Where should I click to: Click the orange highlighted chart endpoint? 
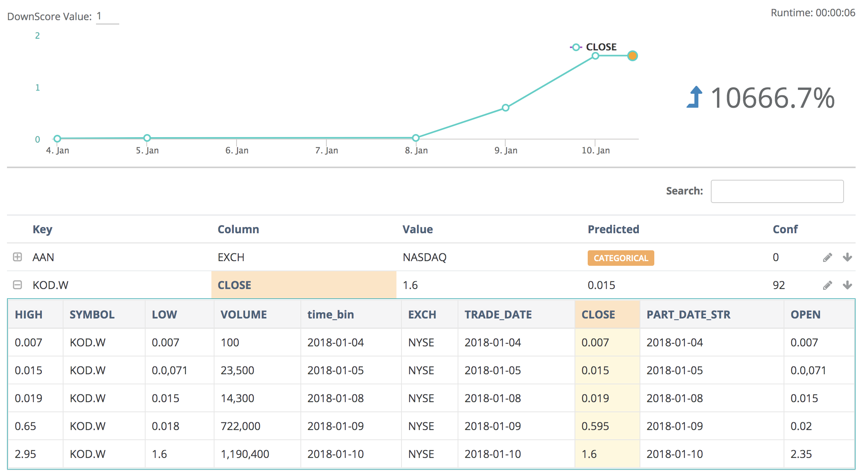coord(632,56)
